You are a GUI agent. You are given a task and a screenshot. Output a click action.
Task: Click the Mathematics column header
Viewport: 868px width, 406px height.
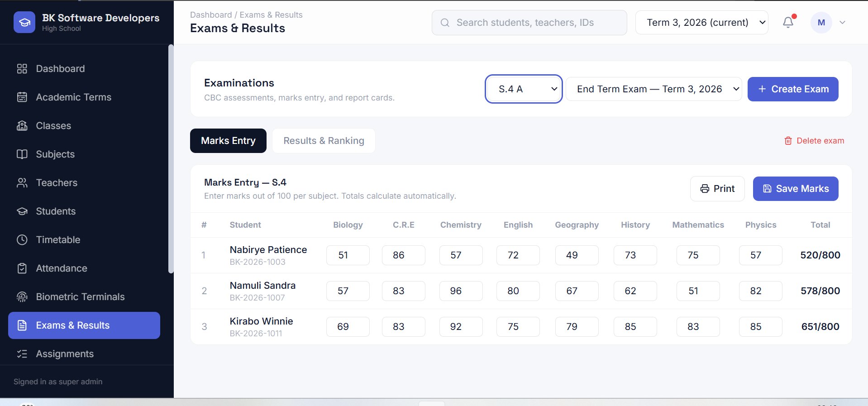coord(698,225)
